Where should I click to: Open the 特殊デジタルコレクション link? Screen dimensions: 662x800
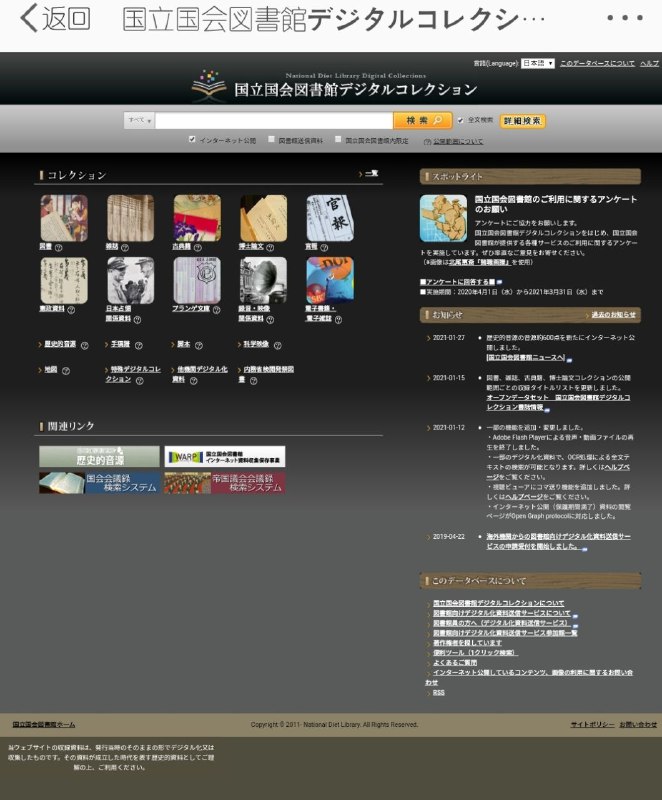133,374
